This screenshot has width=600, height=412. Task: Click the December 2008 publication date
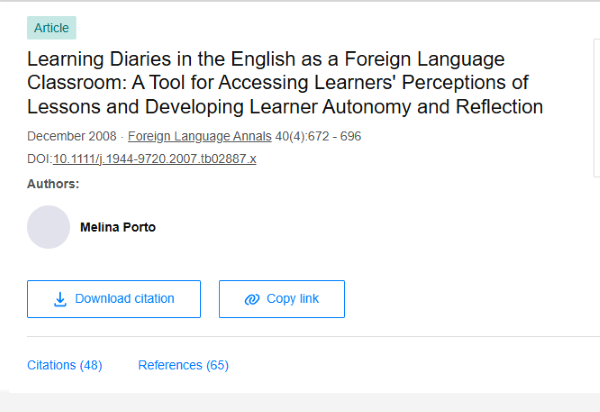[x=72, y=136]
